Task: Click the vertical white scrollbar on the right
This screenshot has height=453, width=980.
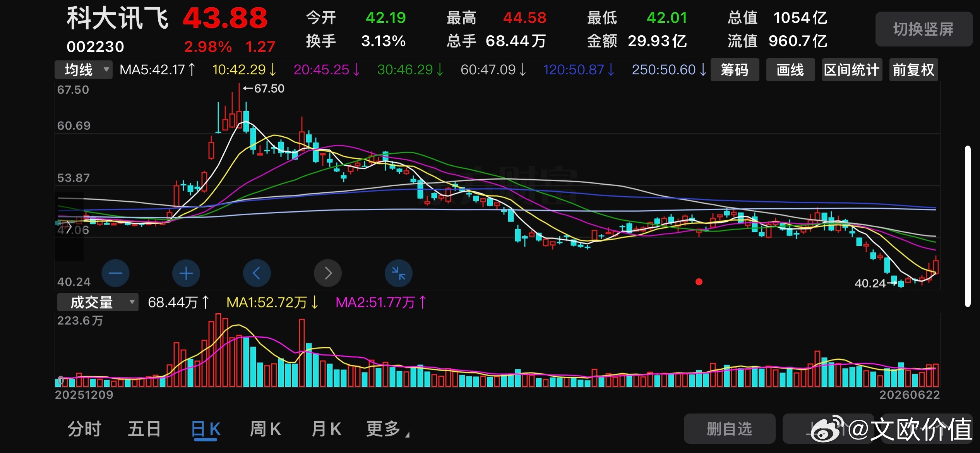Action: [968, 226]
